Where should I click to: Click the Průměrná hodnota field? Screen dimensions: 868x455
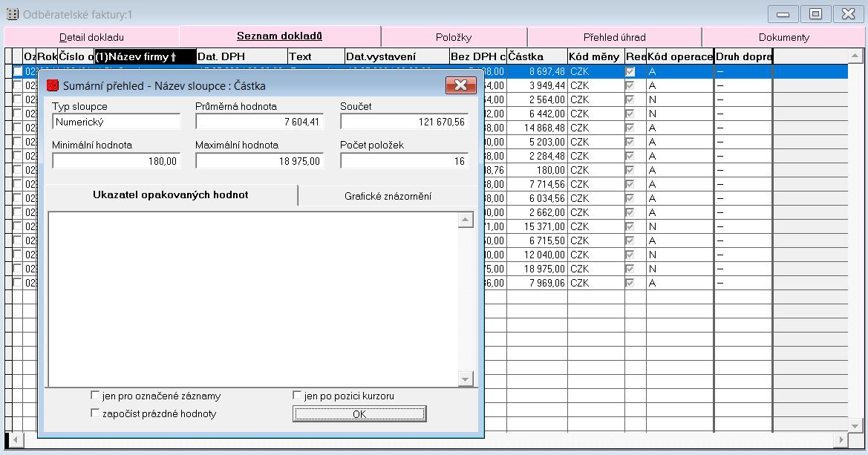(x=259, y=122)
